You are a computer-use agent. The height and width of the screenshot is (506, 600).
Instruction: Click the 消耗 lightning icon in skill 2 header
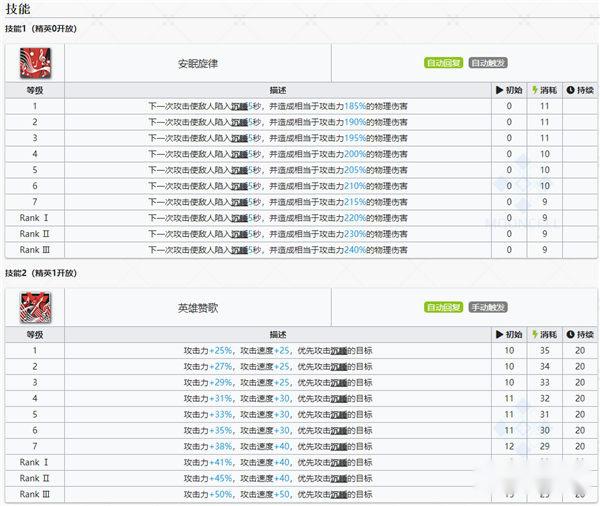[x=535, y=334]
